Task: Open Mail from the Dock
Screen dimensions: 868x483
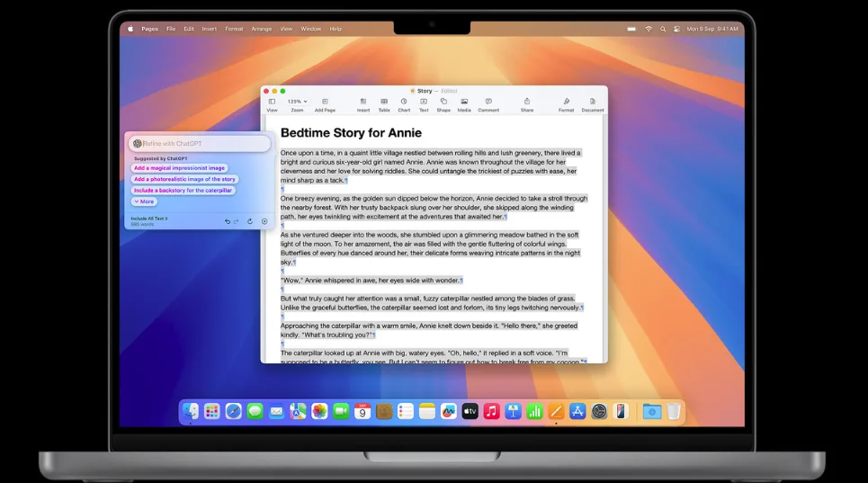Action: click(276, 411)
